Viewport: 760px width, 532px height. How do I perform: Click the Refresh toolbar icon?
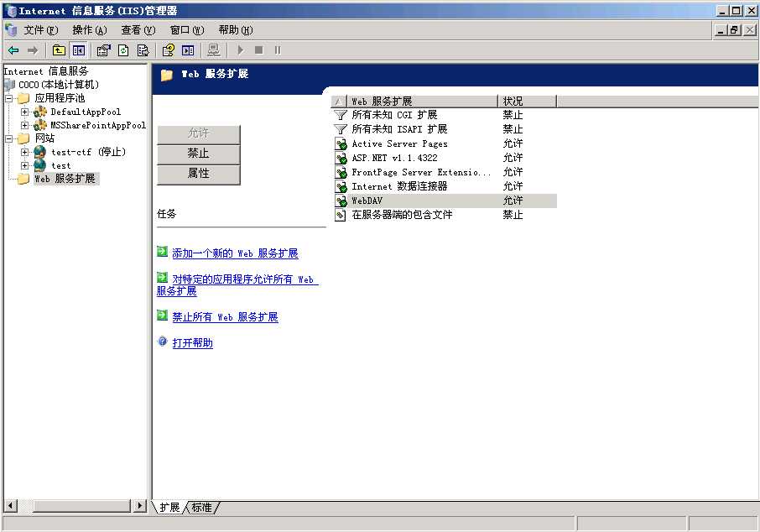(123, 50)
